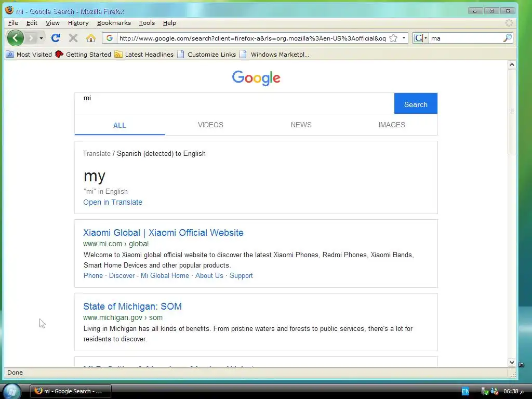The width and height of the screenshot is (532, 399).
Task: Click the taskbar clock showing 06:38
Action: coord(513,391)
